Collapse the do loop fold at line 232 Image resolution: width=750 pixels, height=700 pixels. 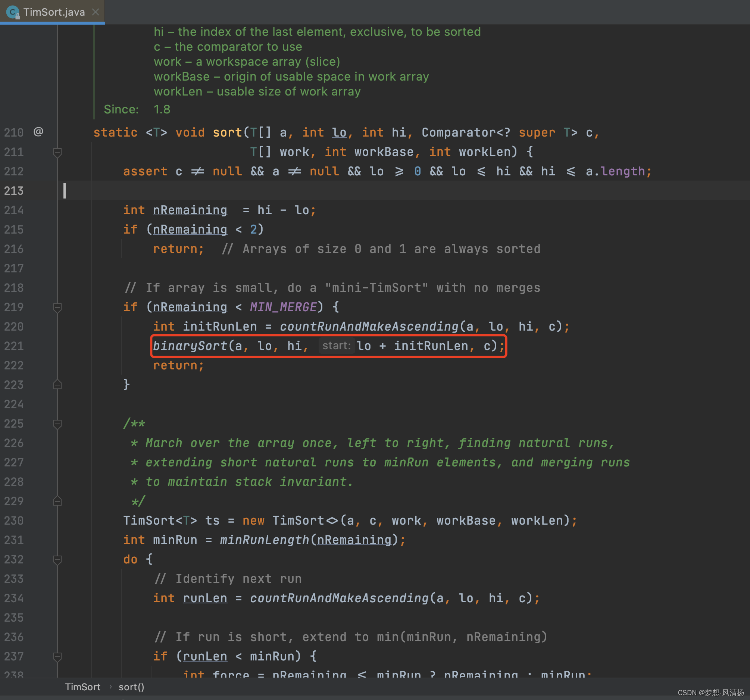tap(57, 560)
